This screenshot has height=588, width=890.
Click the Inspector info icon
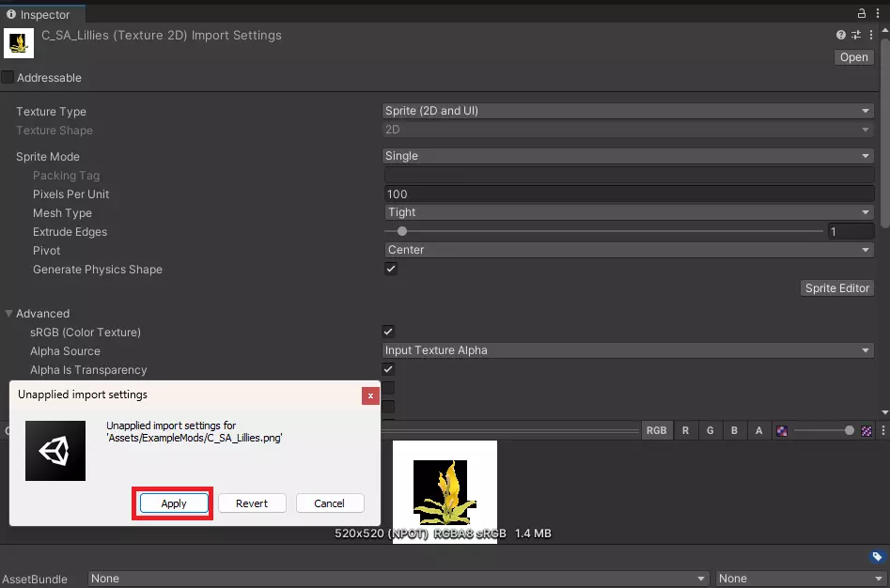click(10, 14)
